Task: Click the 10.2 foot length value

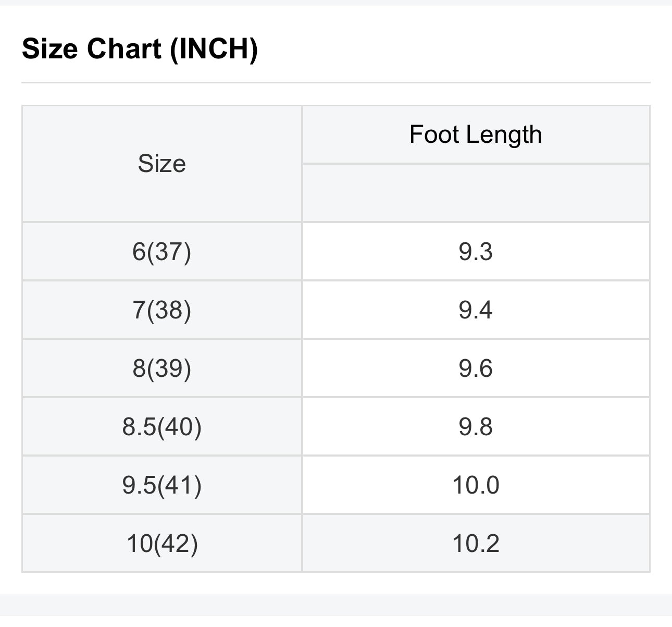Action: click(x=476, y=543)
